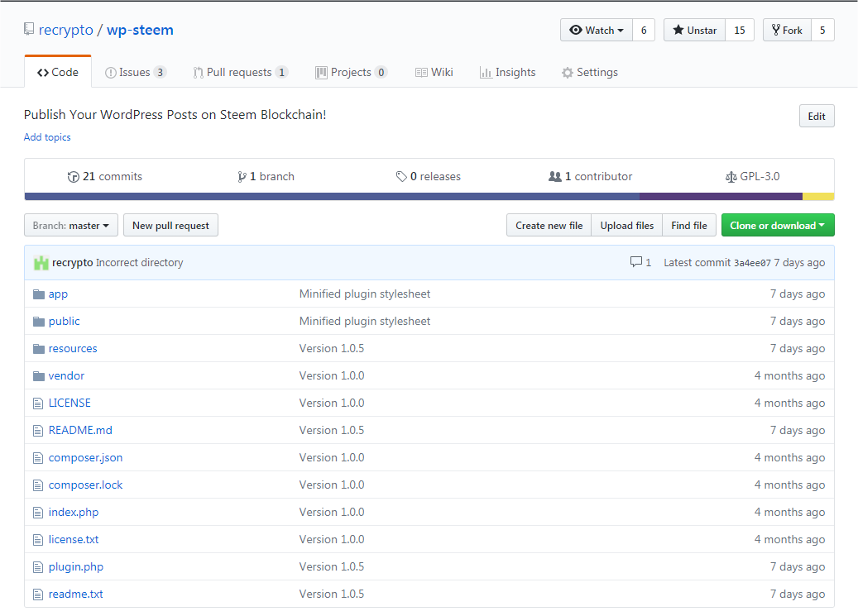858x616 pixels.
Task: Click the license.txt file icon
Action: click(38, 540)
